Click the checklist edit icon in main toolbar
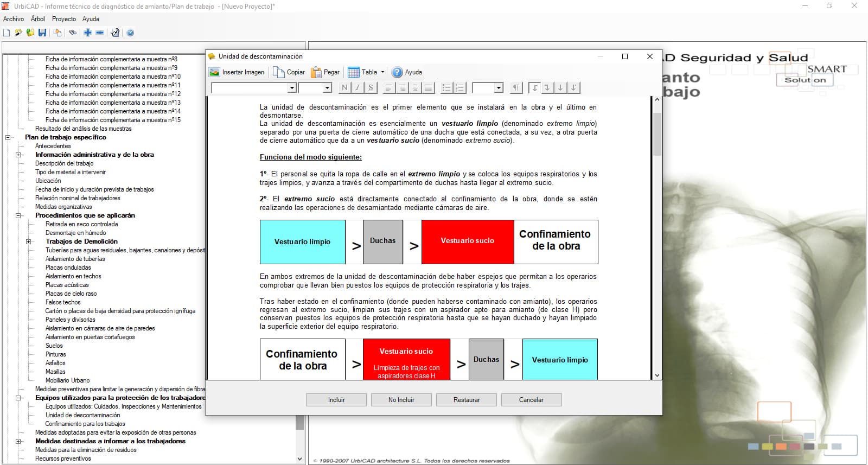868x465 pixels. [x=115, y=33]
